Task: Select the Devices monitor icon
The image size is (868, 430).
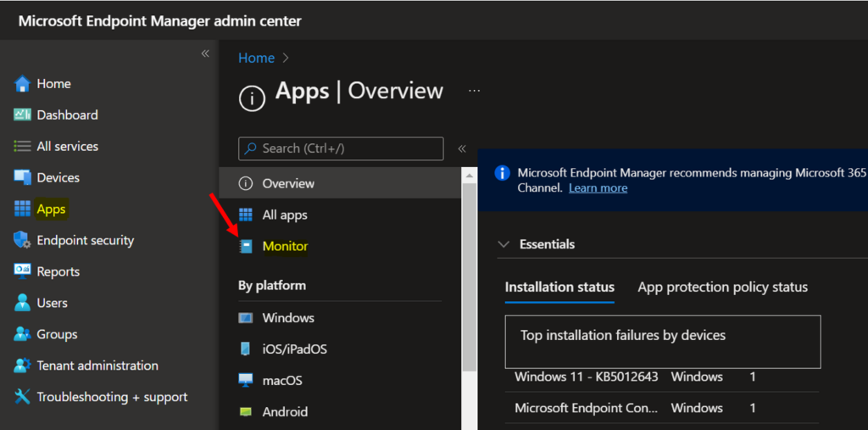Action: click(22, 177)
